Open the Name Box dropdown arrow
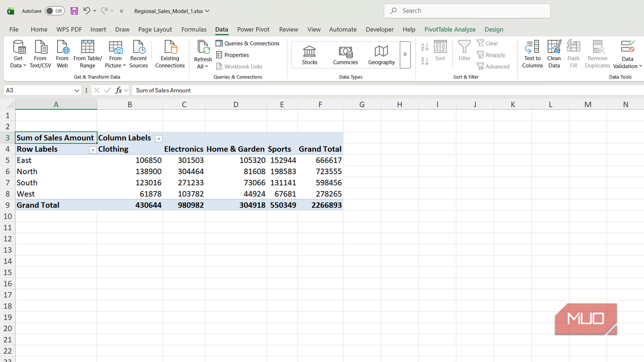Viewport: 644px width, 362px height. point(77,90)
